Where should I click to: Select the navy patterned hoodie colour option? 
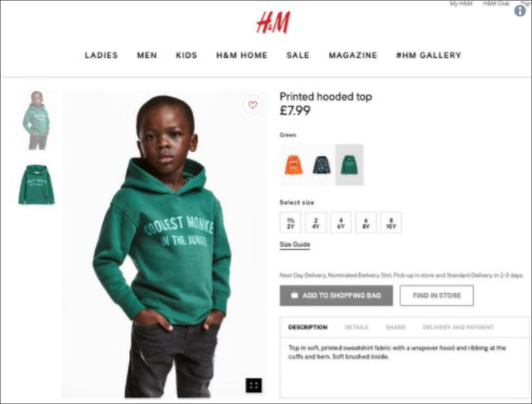coord(321,165)
